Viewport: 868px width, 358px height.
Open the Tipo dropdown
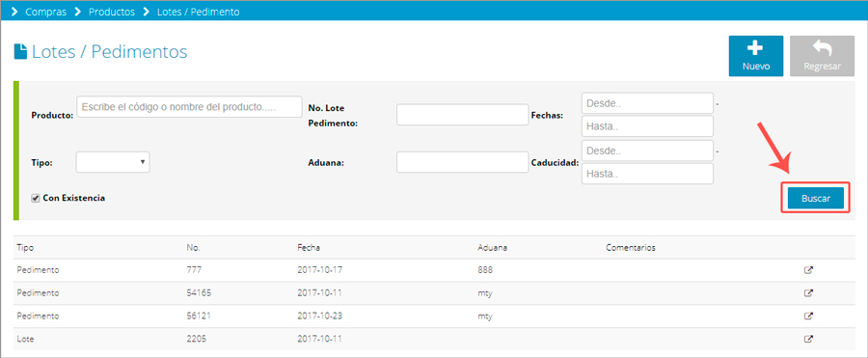(x=113, y=162)
